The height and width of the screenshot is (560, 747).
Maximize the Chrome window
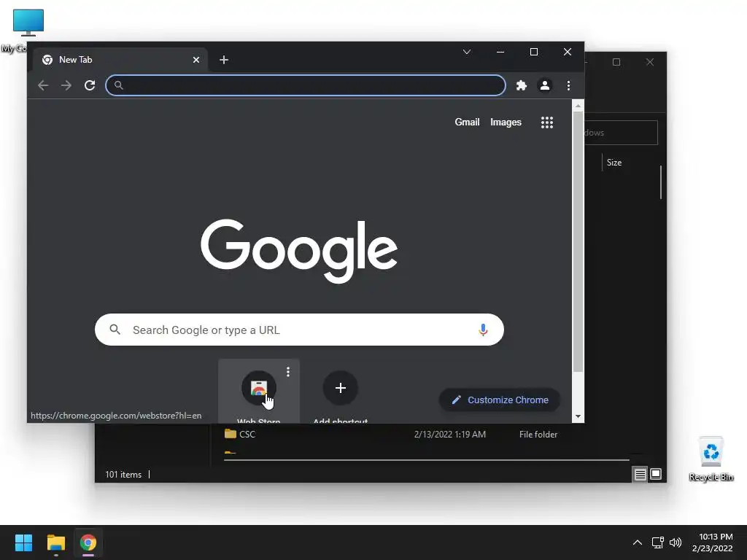coord(534,52)
